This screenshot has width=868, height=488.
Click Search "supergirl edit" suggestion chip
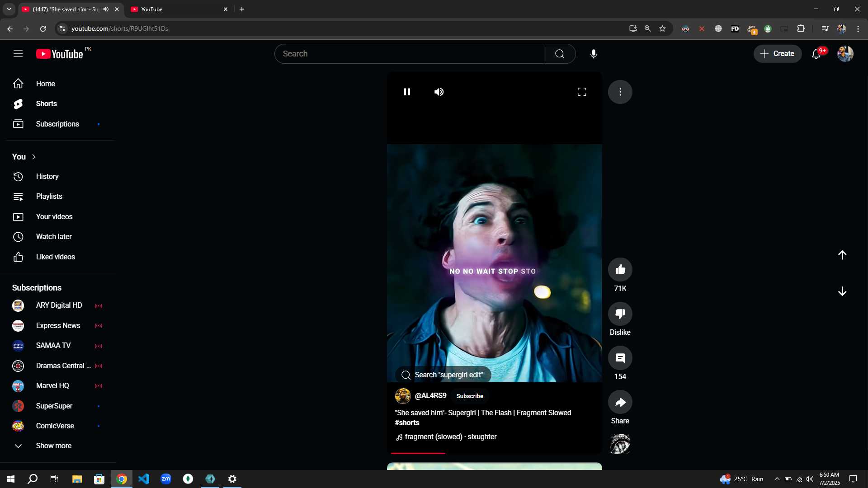point(443,375)
